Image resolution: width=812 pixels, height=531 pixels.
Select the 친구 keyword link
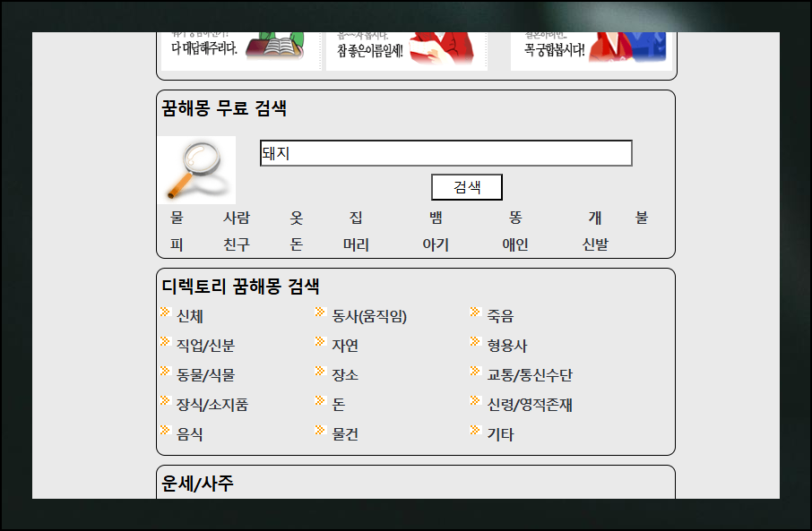click(237, 244)
